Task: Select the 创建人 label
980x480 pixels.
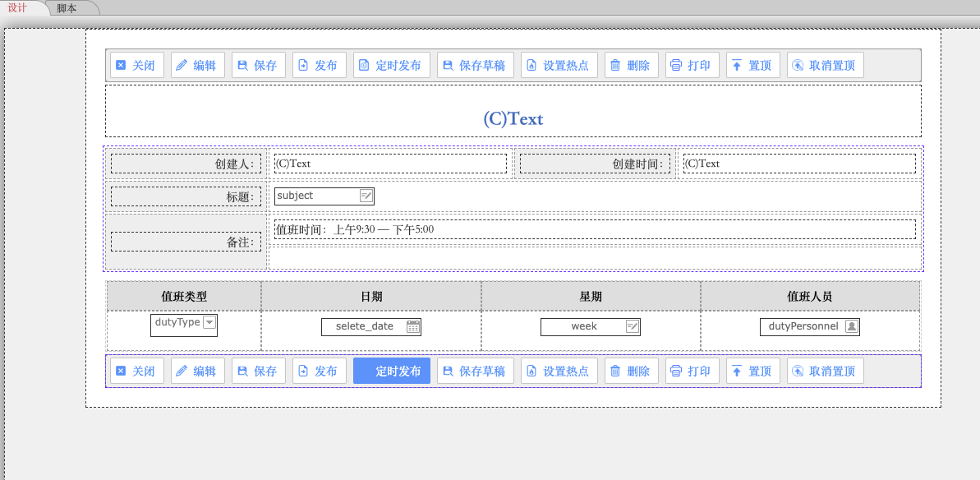Action: [x=186, y=164]
